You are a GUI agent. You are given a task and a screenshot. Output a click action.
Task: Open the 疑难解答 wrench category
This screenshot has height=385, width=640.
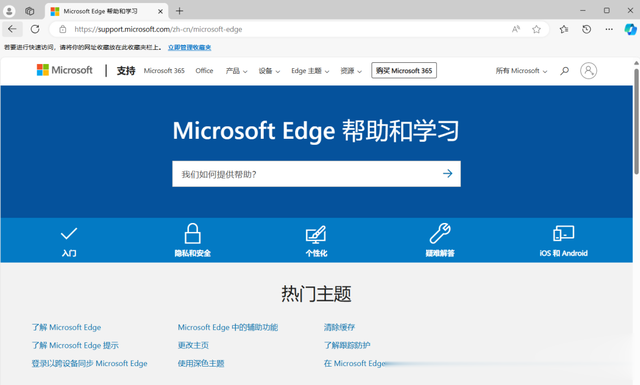440,240
